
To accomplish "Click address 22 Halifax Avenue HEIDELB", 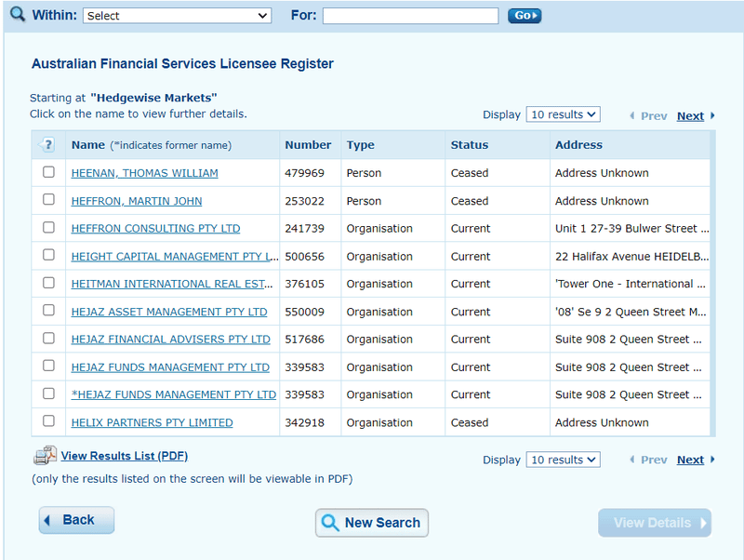I will pos(632,257).
